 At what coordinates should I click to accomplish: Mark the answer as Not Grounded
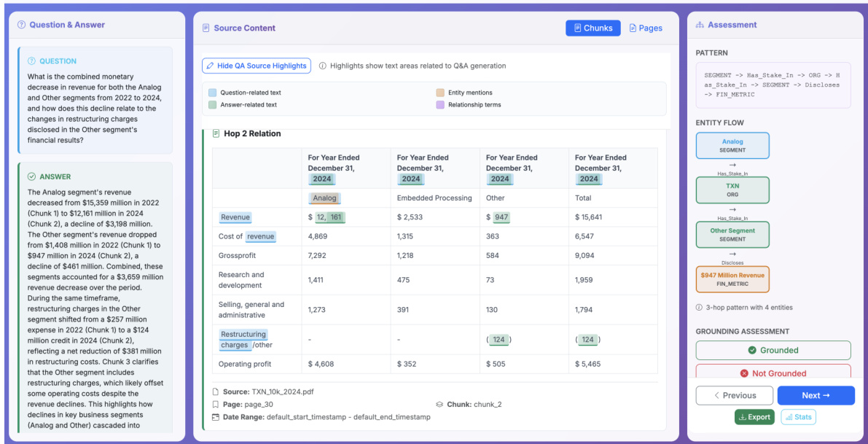click(773, 372)
